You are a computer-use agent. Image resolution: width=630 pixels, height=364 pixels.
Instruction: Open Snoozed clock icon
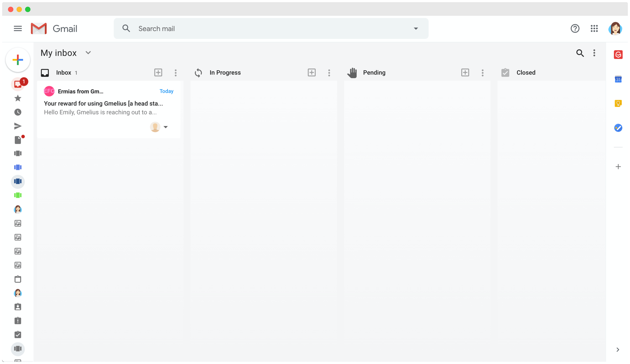[x=18, y=112]
